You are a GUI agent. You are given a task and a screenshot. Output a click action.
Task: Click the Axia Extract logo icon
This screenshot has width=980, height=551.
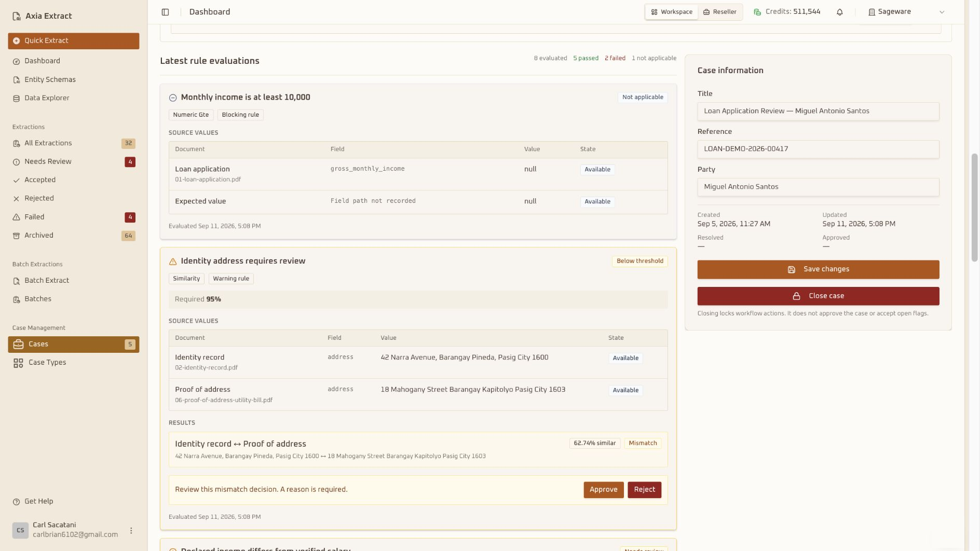click(17, 16)
